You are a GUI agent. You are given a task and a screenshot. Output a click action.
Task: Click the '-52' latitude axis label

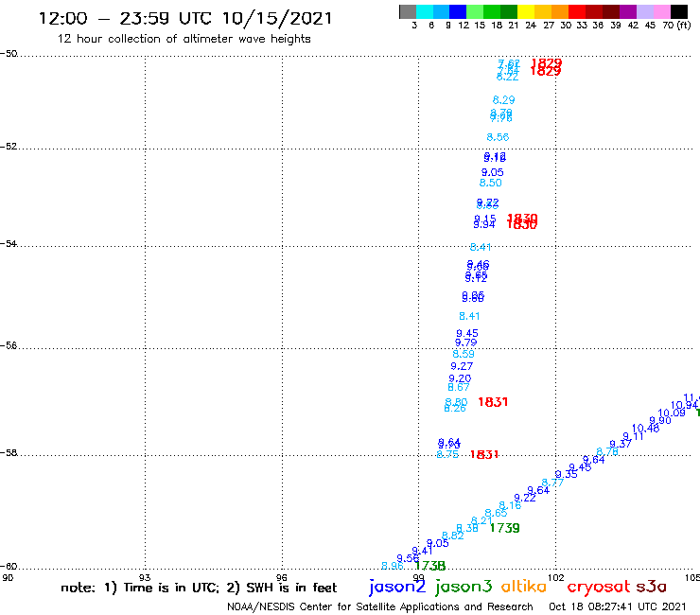pyautogui.click(x=9, y=147)
